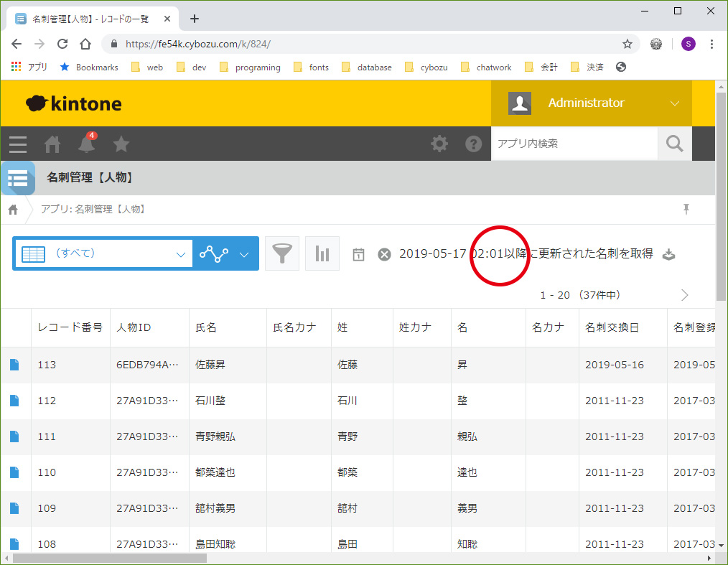Pin the app with the pushpin icon
This screenshot has height=565, width=728.
point(686,210)
